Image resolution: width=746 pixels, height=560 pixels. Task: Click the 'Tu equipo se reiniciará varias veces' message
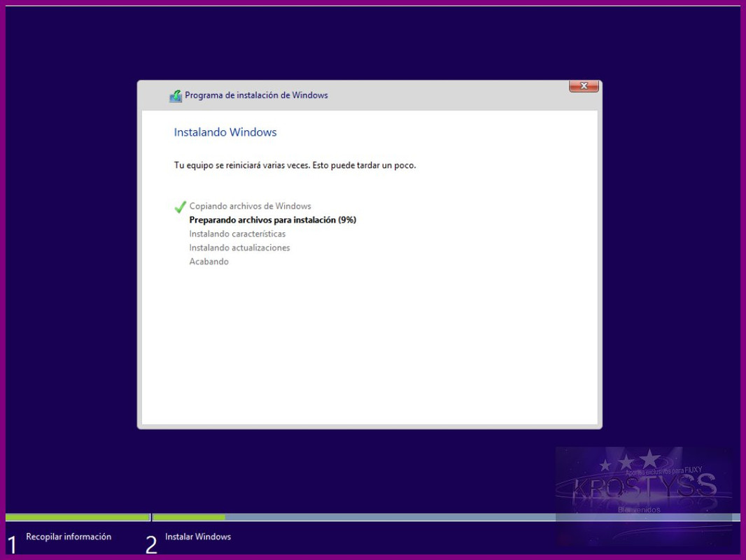(295, 166)
